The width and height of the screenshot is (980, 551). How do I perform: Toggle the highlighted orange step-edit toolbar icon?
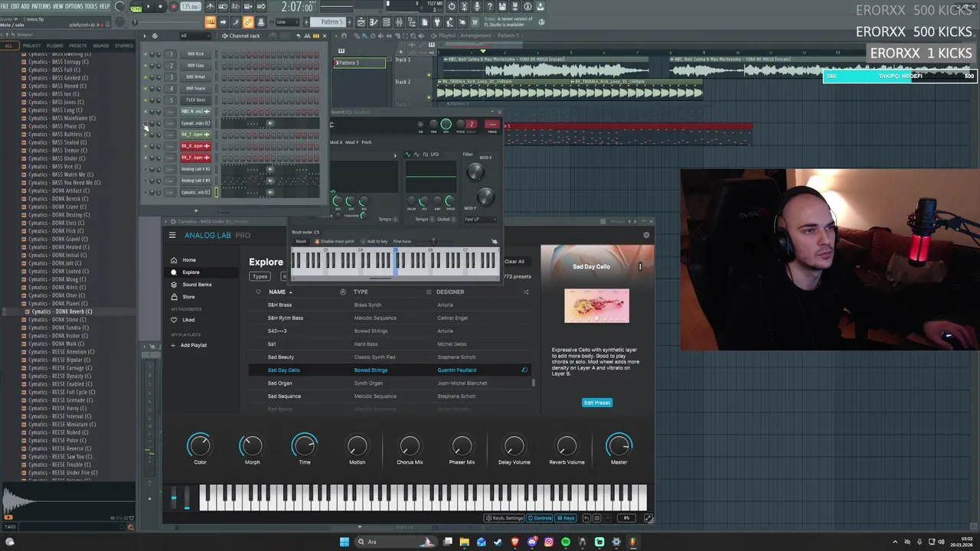[x=210, y=22]
